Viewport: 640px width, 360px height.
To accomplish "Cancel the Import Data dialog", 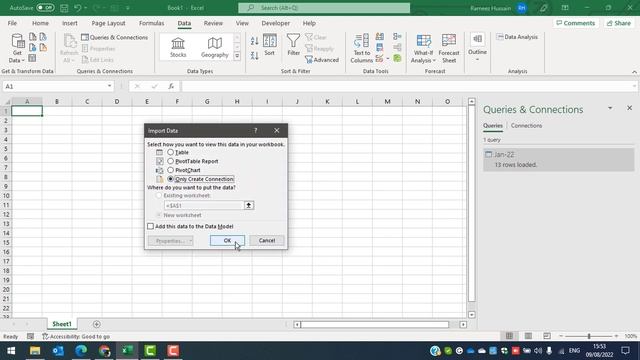I will 267,240.
